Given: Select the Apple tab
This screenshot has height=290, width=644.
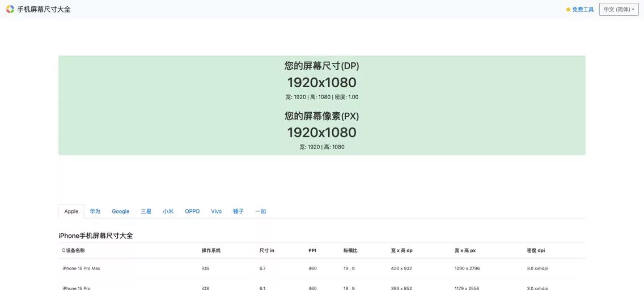Looking at the screenshot, I should tap(71, 211).
